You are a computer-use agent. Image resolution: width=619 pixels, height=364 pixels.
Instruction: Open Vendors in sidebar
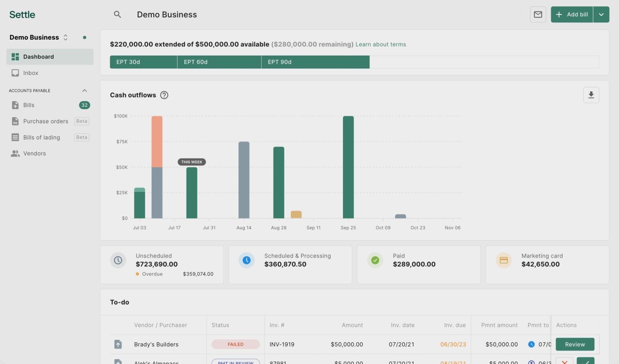50,153
